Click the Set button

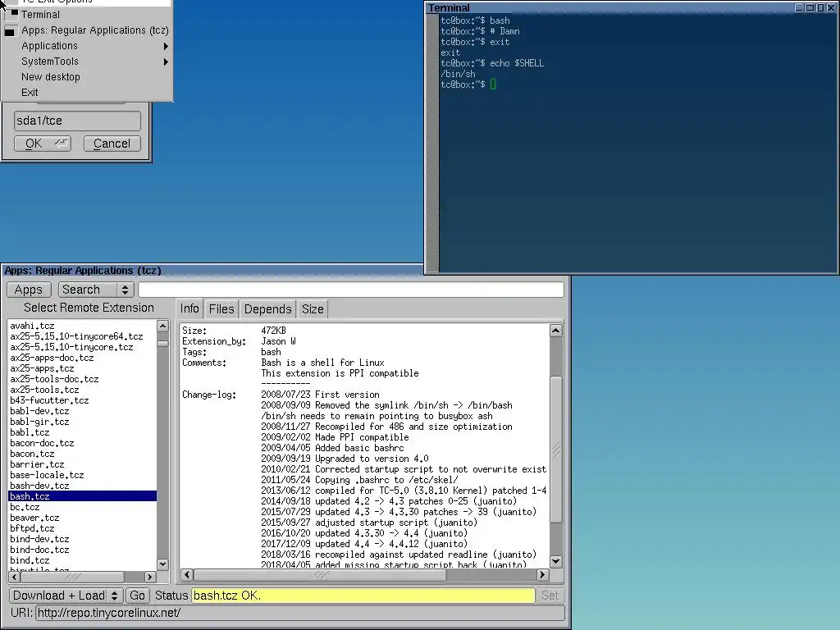coord(550,596)
